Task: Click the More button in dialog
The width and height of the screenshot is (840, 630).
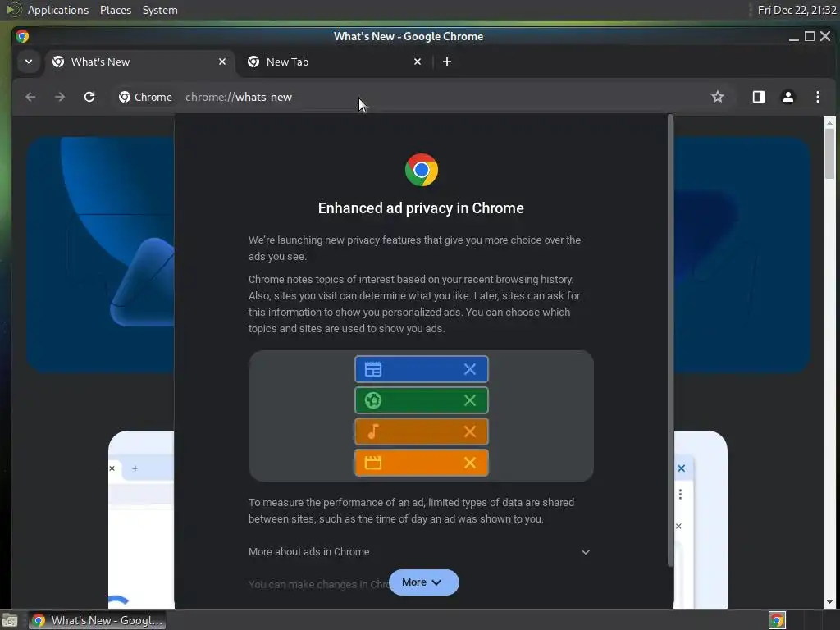Action: [x=424, y=582]
